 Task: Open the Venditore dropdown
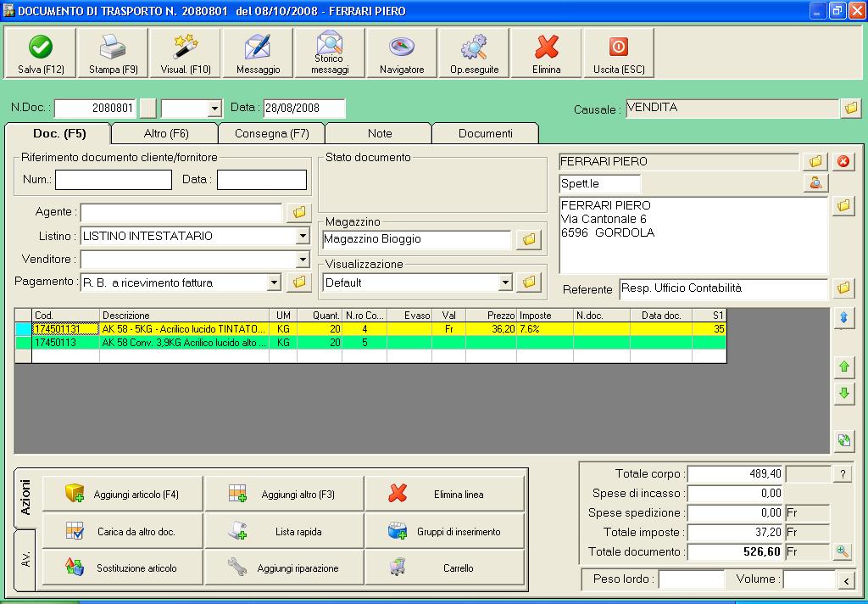[x=303, y=260]
